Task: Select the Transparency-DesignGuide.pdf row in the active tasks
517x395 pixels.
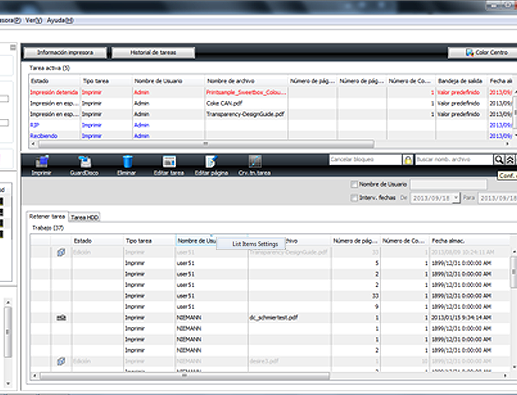Action: click(x=270, y=114)
